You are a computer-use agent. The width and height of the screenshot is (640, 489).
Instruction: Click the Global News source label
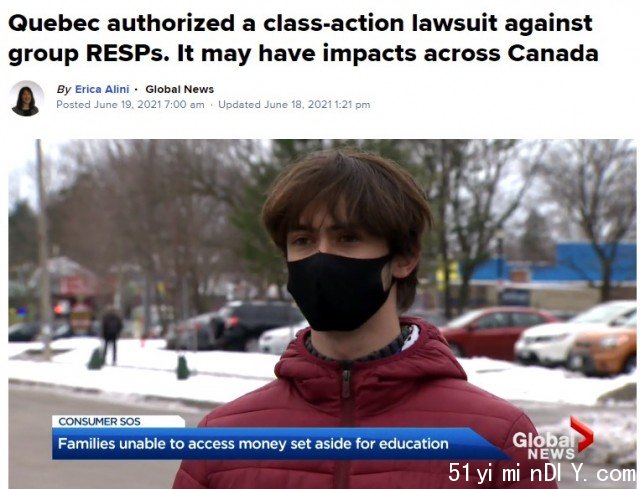(180, 89)
